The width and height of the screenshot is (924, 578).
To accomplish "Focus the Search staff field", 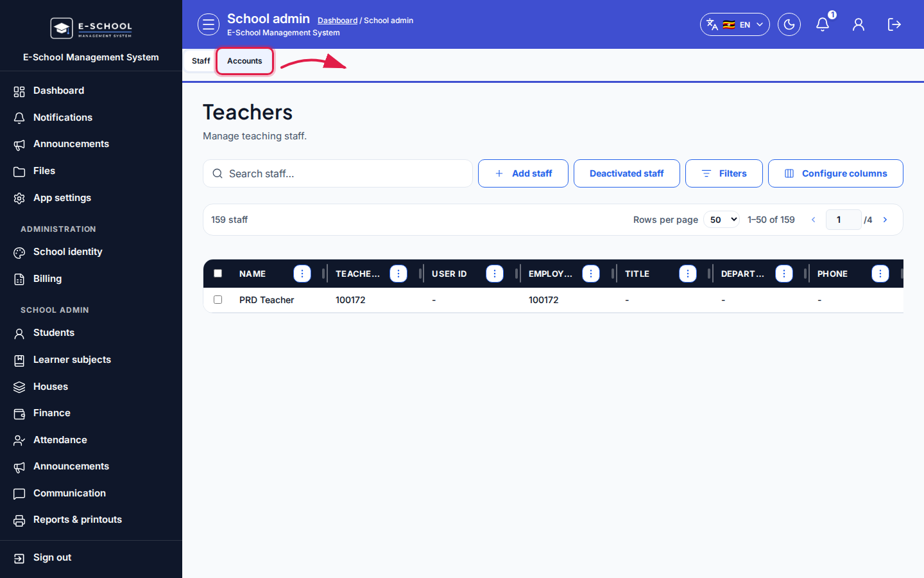I will point(338,173).
